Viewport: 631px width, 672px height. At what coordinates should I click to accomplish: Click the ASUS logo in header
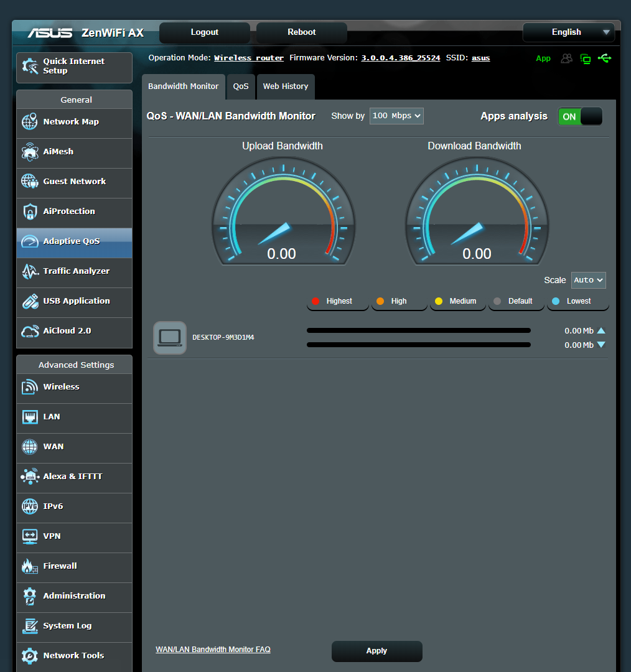pyautogui.click(x=50, y=33)
